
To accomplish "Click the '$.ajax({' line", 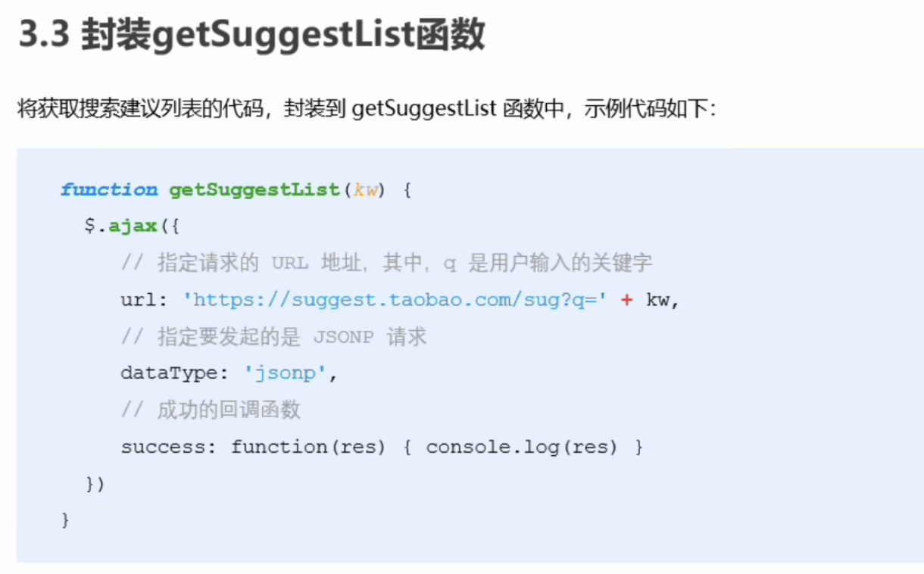I will [x=132, y=226].
